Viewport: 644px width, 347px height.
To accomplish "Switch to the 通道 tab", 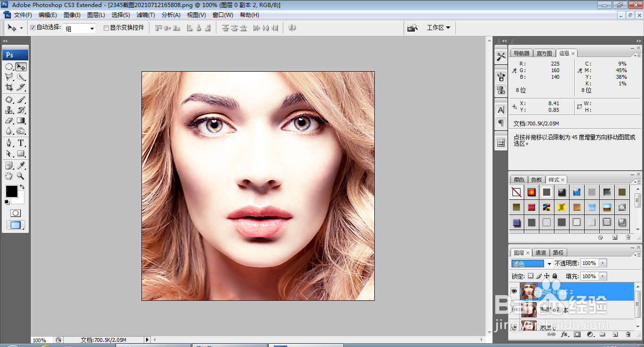I will click(x=541, y=253).
